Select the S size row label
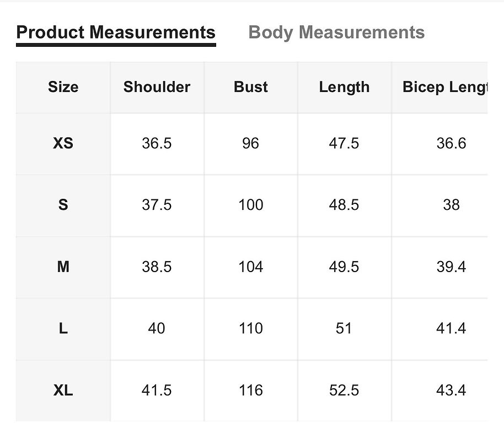The width and height of the screenshot is (504, 423). [63, 205]
